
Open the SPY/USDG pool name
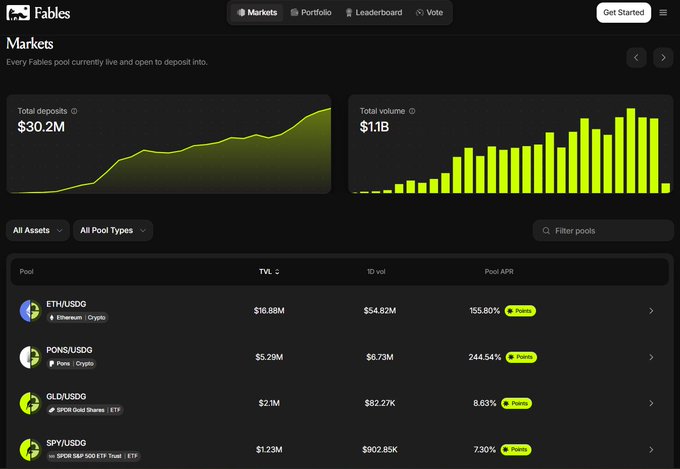(x=66, y=443)
